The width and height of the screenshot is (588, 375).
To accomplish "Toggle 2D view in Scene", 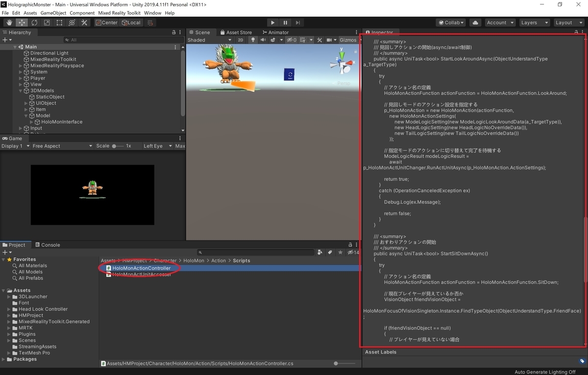I will (x=241, y=40).
